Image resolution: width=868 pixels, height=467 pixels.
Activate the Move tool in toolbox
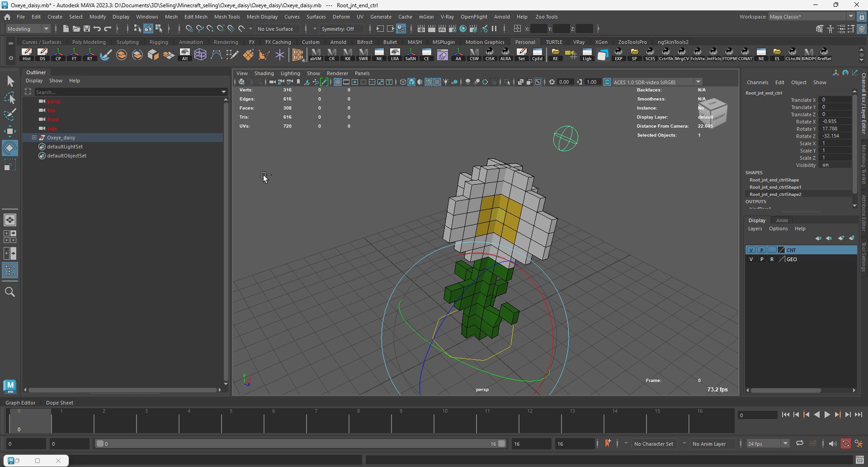tap(10, 131)
